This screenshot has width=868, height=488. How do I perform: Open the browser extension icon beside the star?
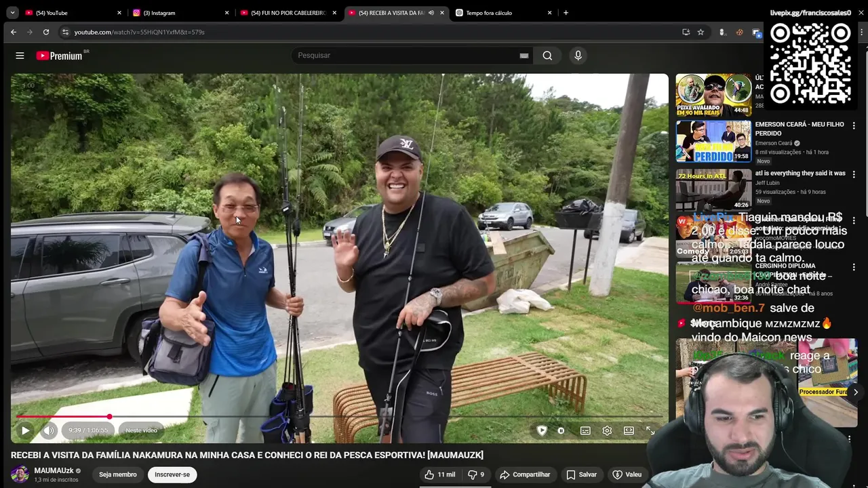tap(722, 32)
